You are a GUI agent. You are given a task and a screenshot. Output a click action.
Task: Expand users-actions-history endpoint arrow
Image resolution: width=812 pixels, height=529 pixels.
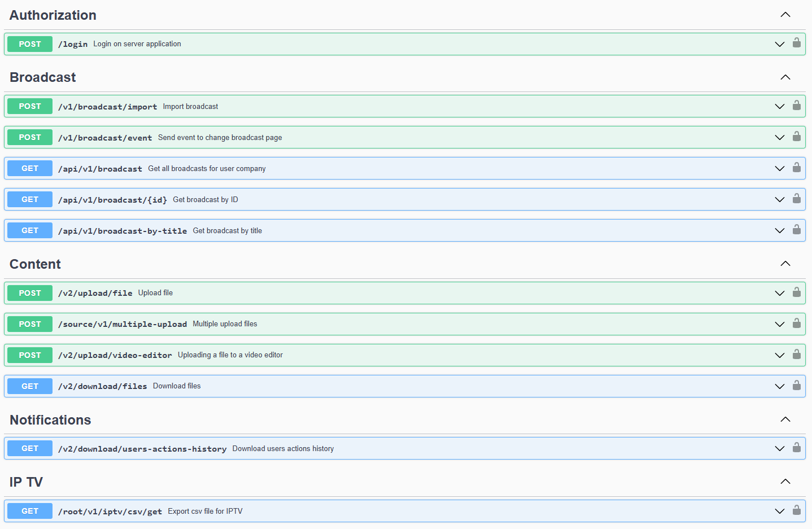pyautogui.click(x=779, y=449)
